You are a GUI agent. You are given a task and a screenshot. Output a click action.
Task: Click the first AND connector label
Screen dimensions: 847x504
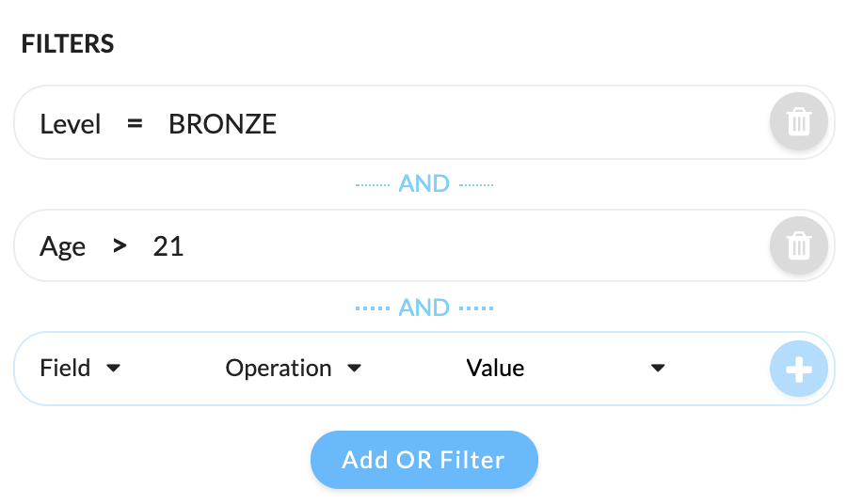pyautogui.click(x=424, y=184)
